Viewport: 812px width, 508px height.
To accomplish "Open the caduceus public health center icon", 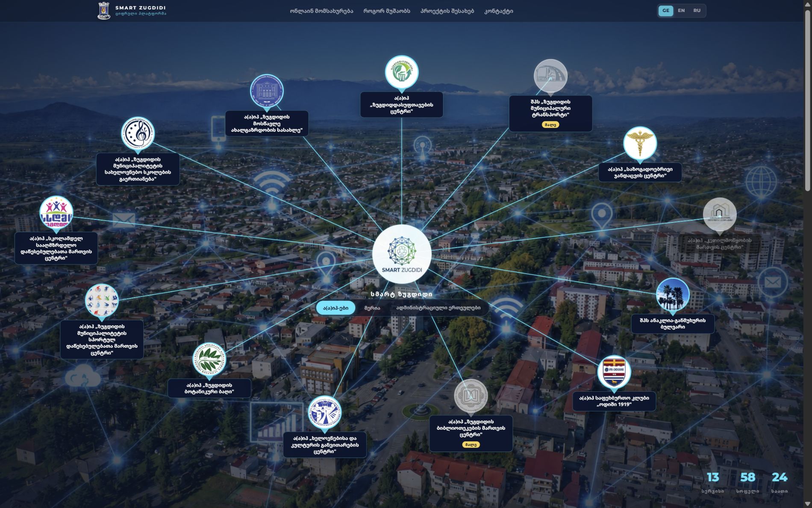I will click(x=640, y=143).
